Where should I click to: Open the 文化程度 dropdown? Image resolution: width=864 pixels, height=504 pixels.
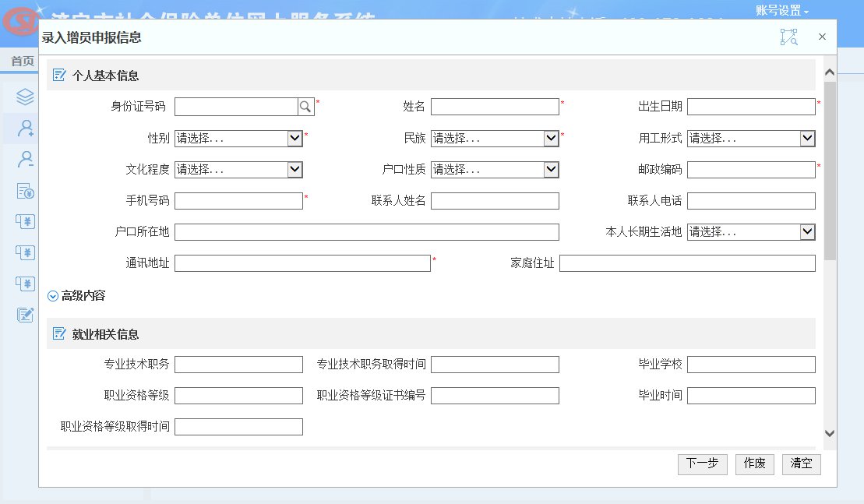[x=238, y=169]
